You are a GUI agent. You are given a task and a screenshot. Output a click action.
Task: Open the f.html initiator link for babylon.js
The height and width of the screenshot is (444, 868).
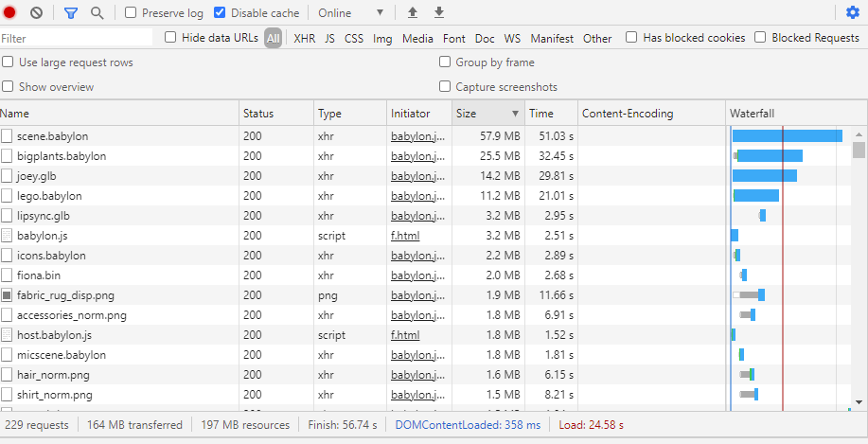tap(405, 236)
